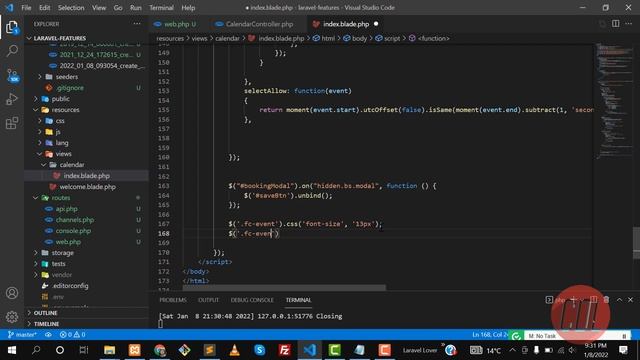Click the publish to cloud icon
Screen dimensions: 640x360
[x=48, y=334]
